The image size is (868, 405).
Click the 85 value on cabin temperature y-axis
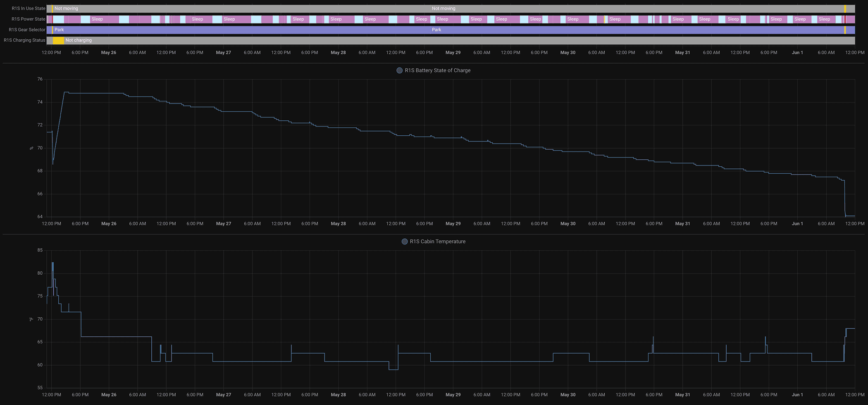click(40, 250)
